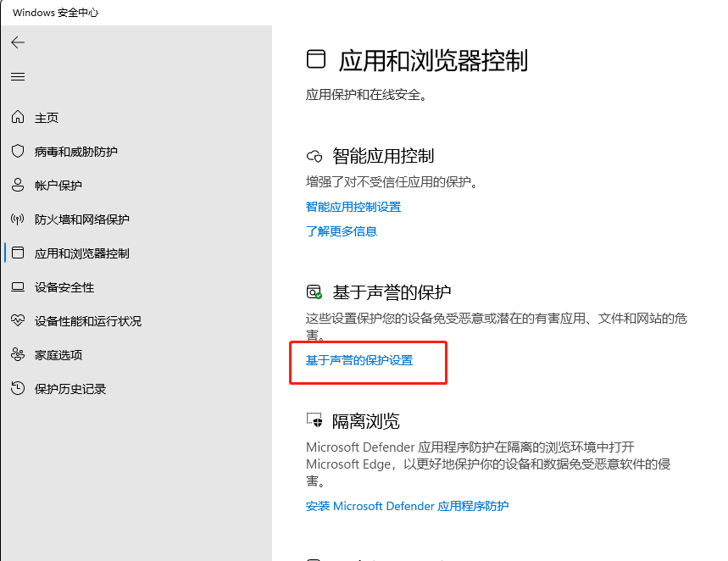
Task: Click the person icon for 帐户保护
Action: click(x=18, y=185)
